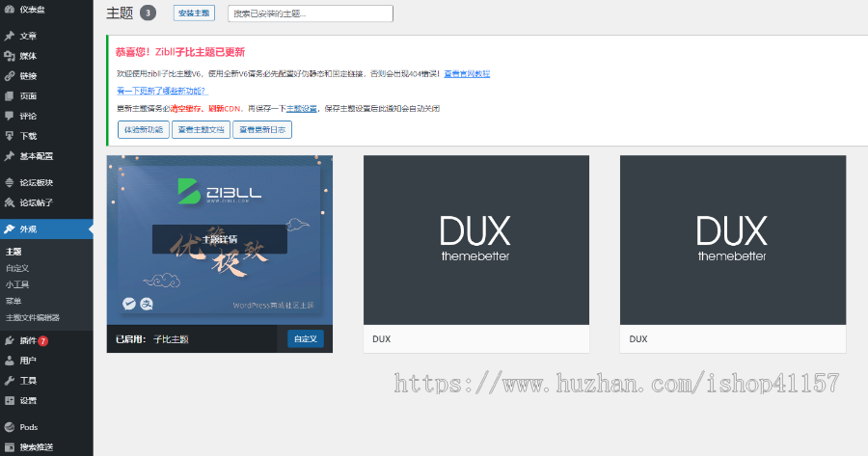The image size is (868, 456).
Task: Open the 工具 tools wrench icon
Action: tap(10, 380)
